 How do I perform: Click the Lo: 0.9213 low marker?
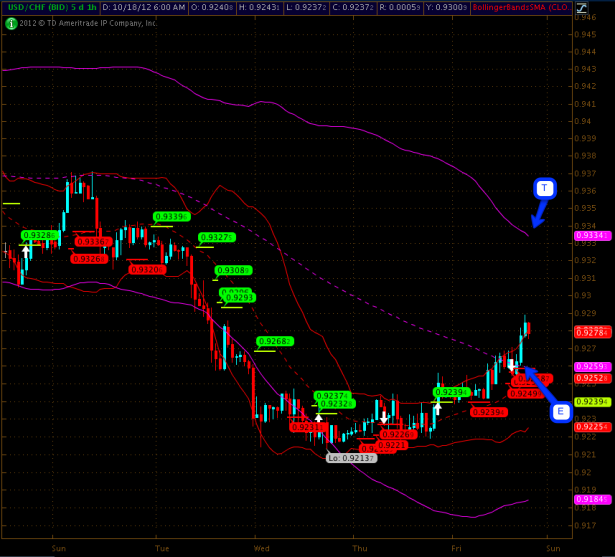pyautogui.click(x=351, y=457)
